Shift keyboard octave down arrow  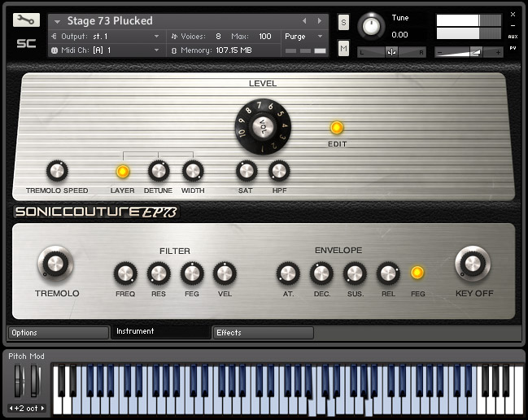11,409
